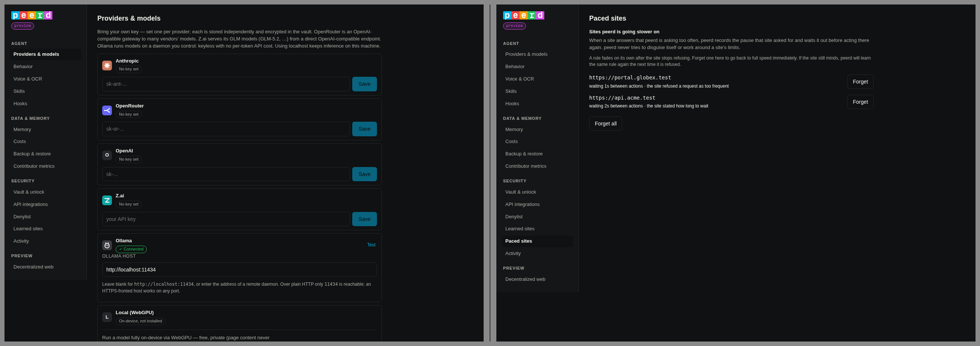Open Providers & models in right window

537,54
